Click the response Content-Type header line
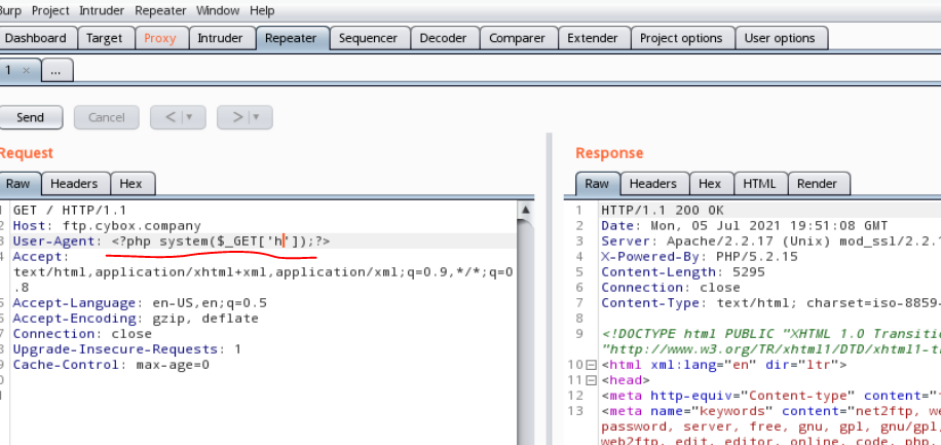Image resolution: width=941 pixels, height=445 pixels. coord(771,303)
